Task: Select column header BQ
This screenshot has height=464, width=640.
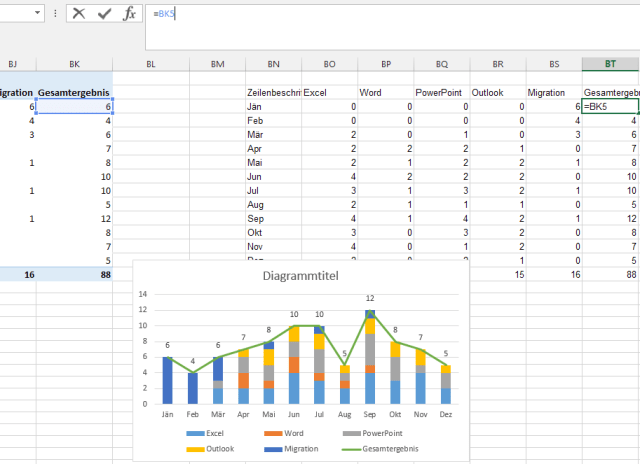Action: 442,64
